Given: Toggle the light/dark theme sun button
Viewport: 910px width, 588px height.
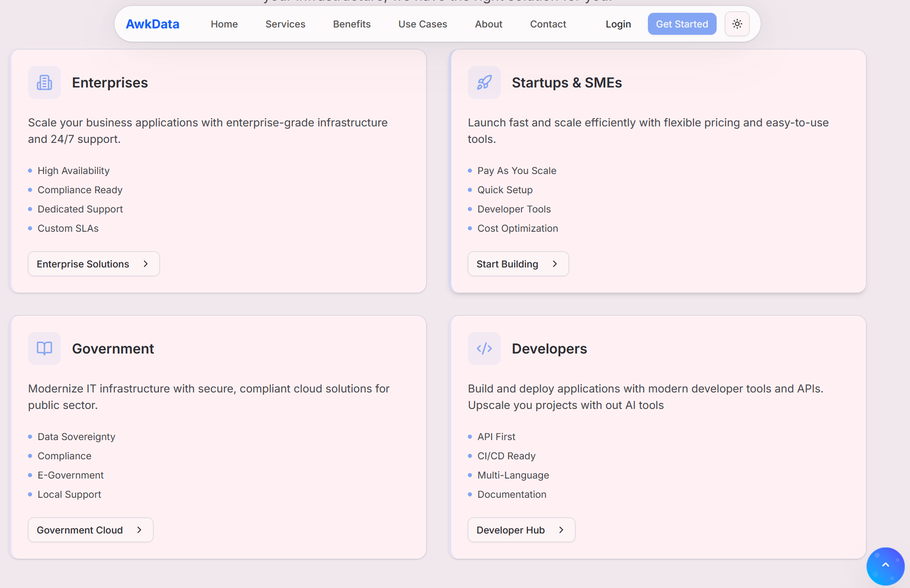Looking at the screenshot, I should 737,24.
